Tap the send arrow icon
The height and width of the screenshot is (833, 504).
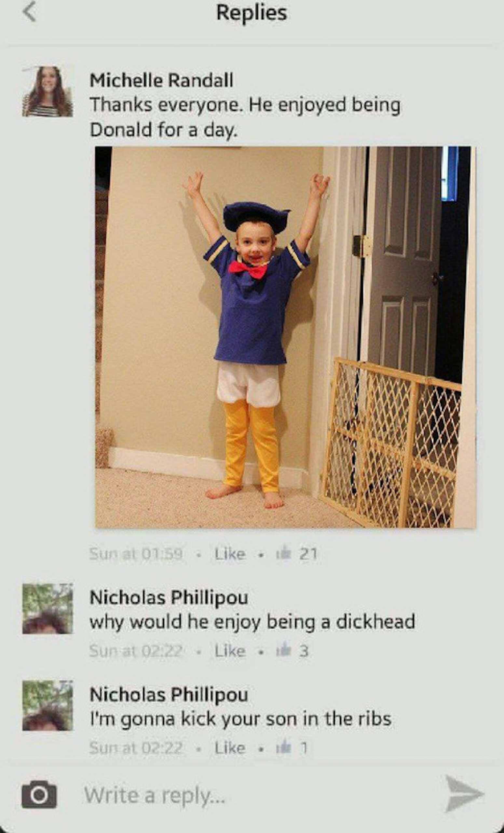click(464, 793)
